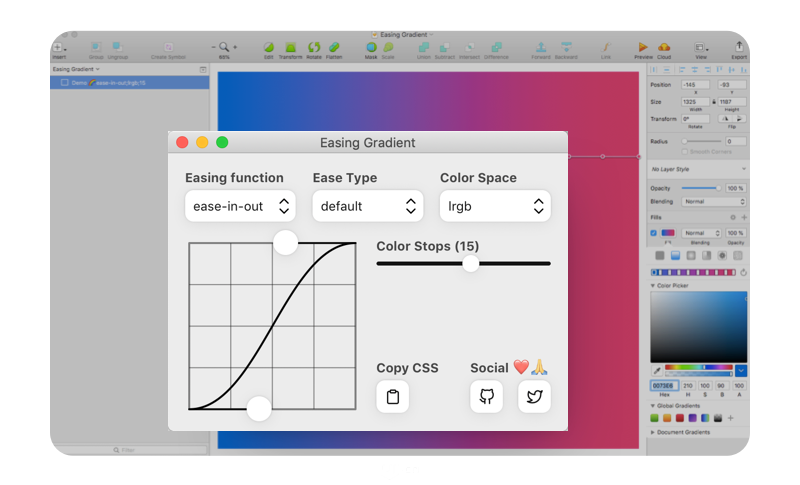Click the Rotate tool in toolbar
800x485 pixels.
click(313, 47)
